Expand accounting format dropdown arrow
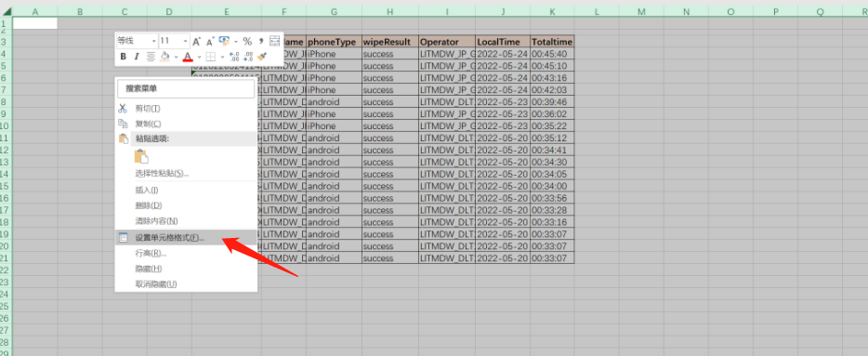This screenshot has width=868, height=356. point(236,42)
